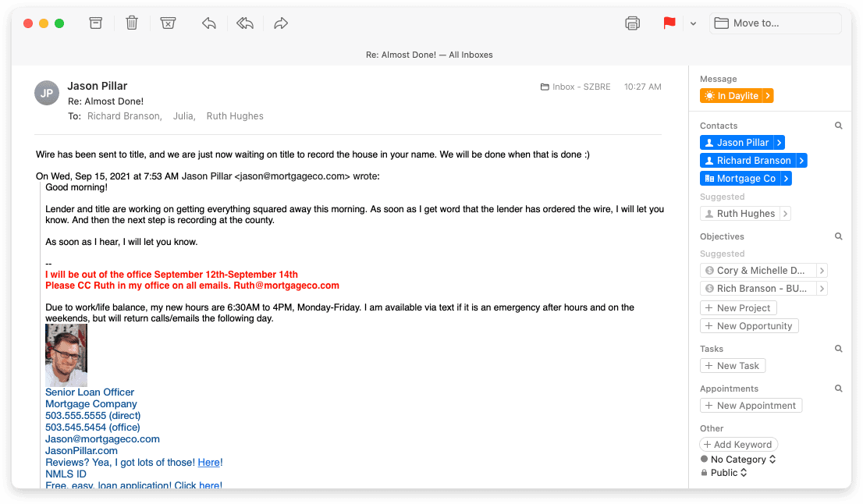
Task: Open the flag color dropdown arrow
Action: (x=693, y=23)
